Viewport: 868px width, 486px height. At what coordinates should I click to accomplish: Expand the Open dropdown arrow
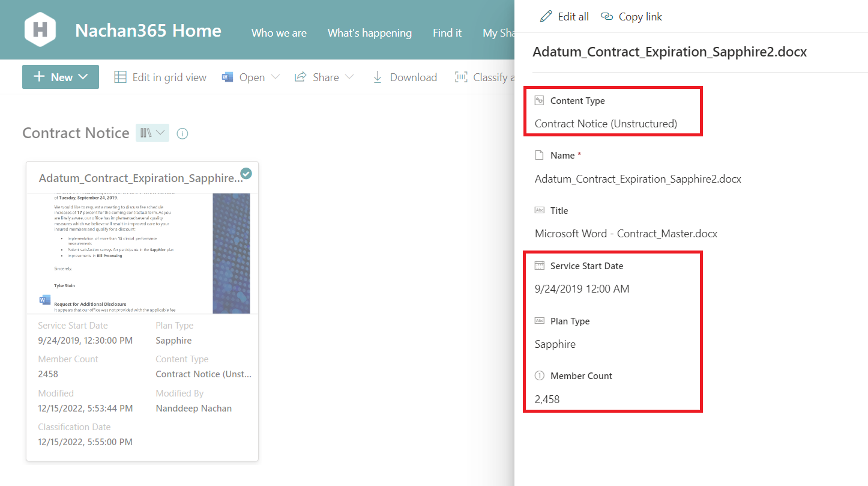coord(276,77)
